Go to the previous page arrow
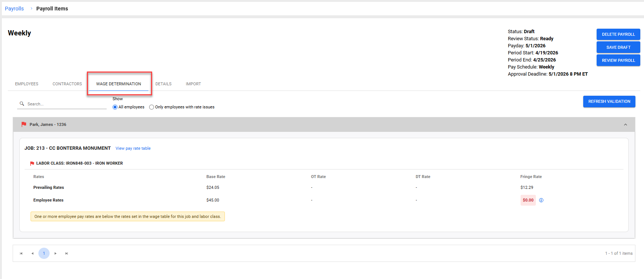 point(32,253)
